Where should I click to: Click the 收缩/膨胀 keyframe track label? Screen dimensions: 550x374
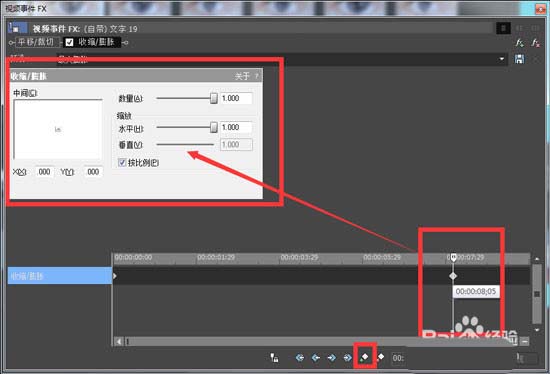(60, 276)
